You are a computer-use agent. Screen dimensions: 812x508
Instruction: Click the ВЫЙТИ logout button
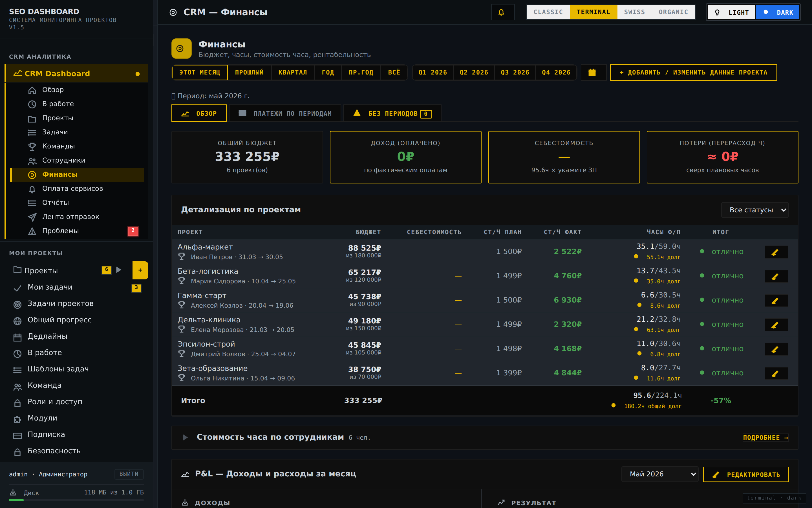(129, 474)
